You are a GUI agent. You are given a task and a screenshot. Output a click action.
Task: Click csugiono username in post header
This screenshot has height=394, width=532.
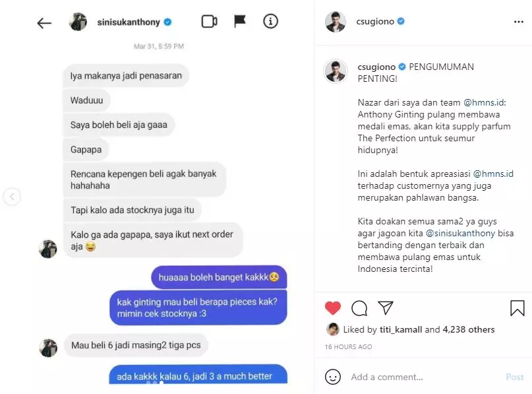pyautogui.click(x=375, y=21)
